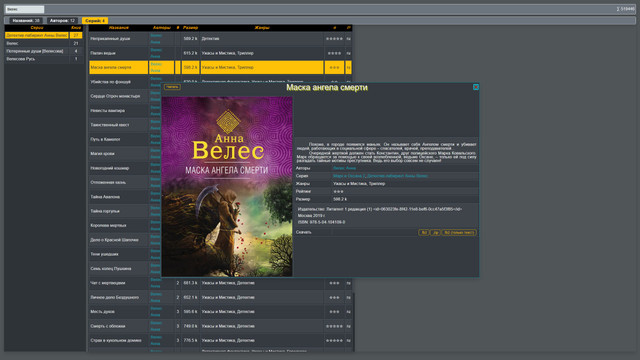Close the Маска ангела смерти details popup
The image size is (640, 360).
click(x=476, y=87)
